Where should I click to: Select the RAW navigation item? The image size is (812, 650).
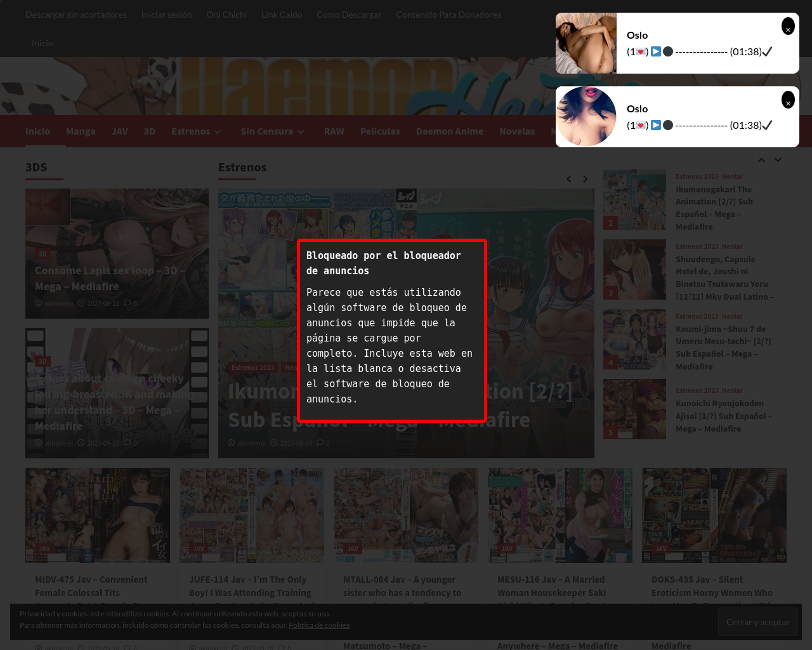click(x=334, y=131)
